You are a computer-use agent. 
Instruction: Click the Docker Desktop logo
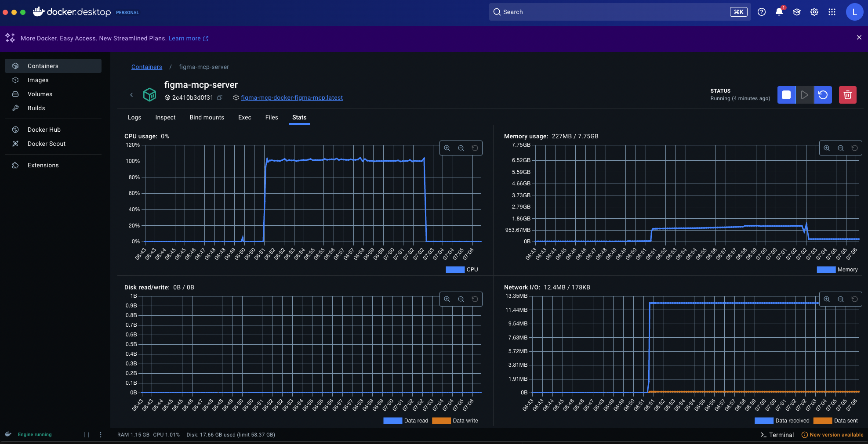click(x=72, y=12)
